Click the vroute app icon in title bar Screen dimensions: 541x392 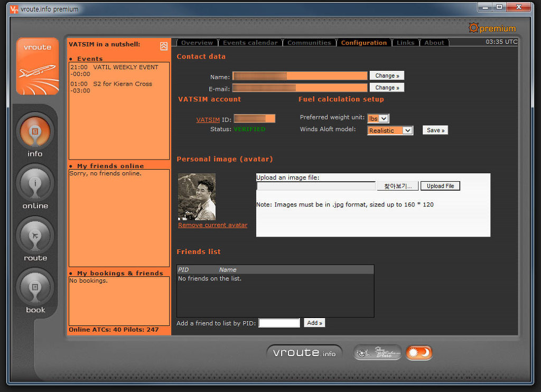[x=14, y=10]
